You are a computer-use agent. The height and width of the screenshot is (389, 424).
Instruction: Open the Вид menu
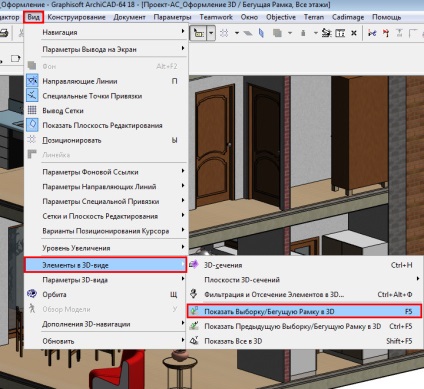pyautogui.click(x=34, y=17)
